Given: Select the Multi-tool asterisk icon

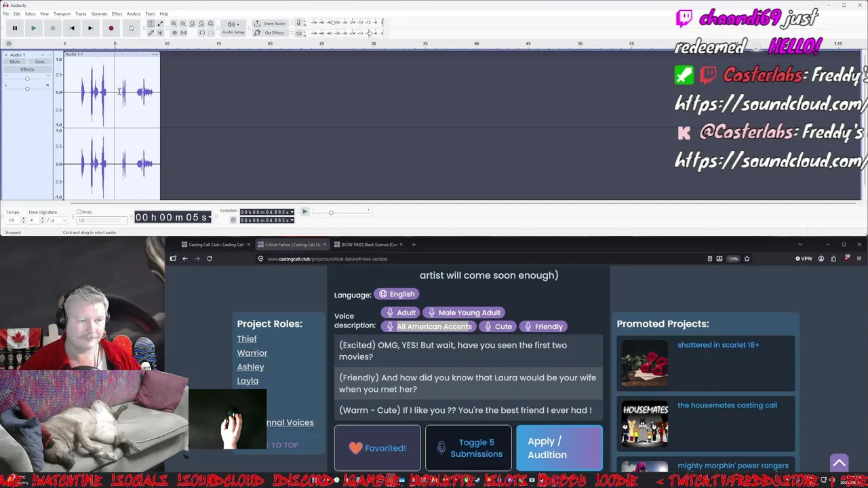Looking at the screenshot, I should (160, 33).
